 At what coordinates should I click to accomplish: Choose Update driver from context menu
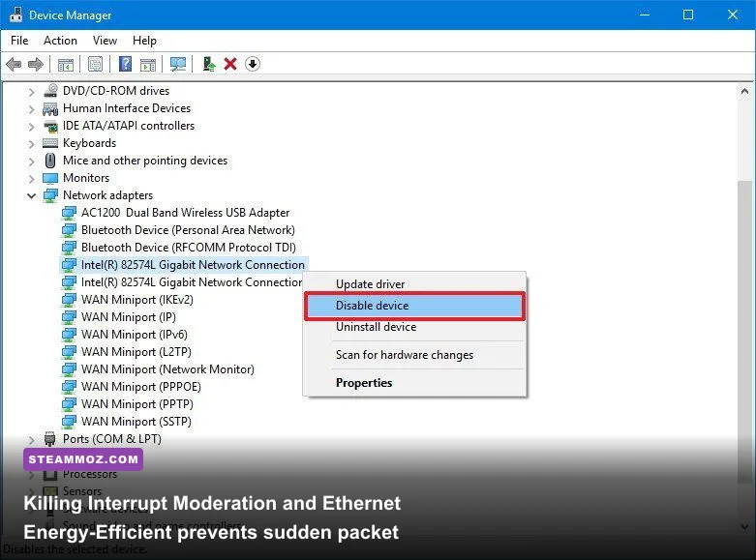tap(414, 284)
